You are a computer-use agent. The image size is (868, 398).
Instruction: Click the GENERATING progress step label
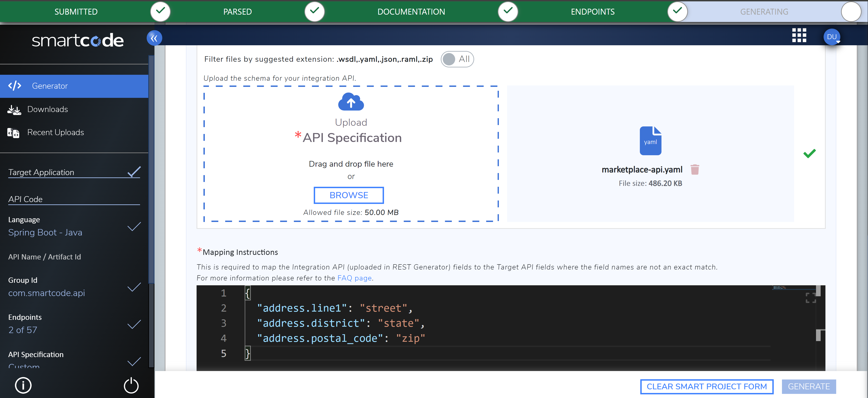coord(764,12)
